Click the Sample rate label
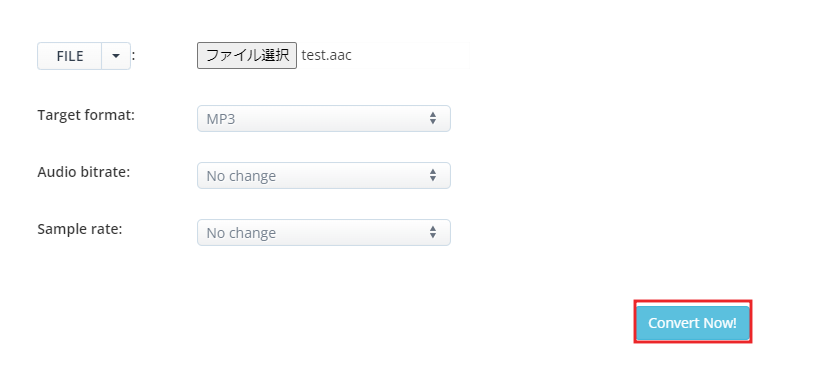The width and height of the screenshot is (819, 369). coord(80,229)
